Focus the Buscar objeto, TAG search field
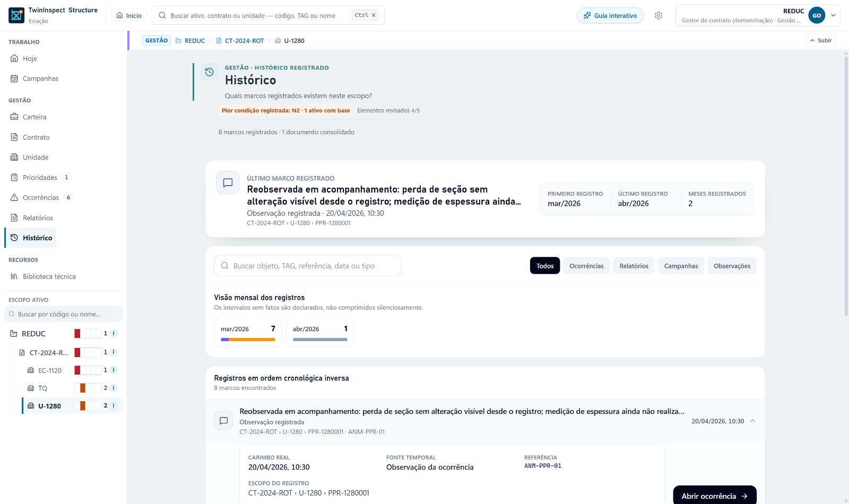This screenshot has height=504, width=849. click(308, 266)
